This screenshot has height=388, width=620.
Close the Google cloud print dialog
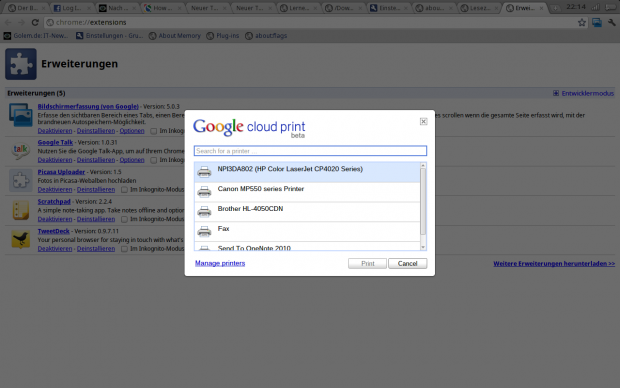(x=423, y=121)
